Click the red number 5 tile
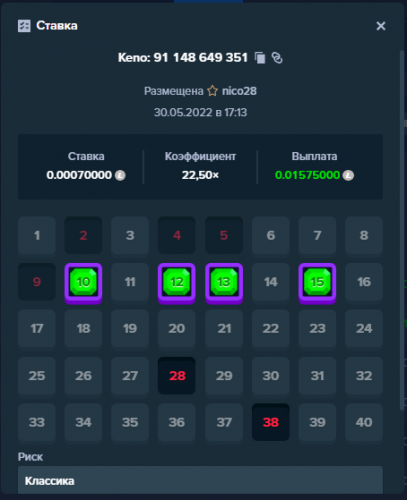This screenshot has width=407, height=500. 224,236
